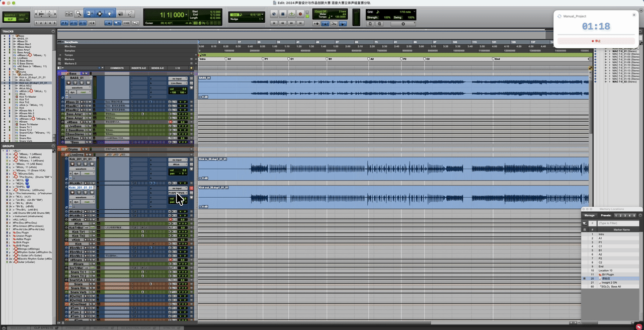Close the Manual_Project timer popup
The image size is (644, 330).
point(634,15)
